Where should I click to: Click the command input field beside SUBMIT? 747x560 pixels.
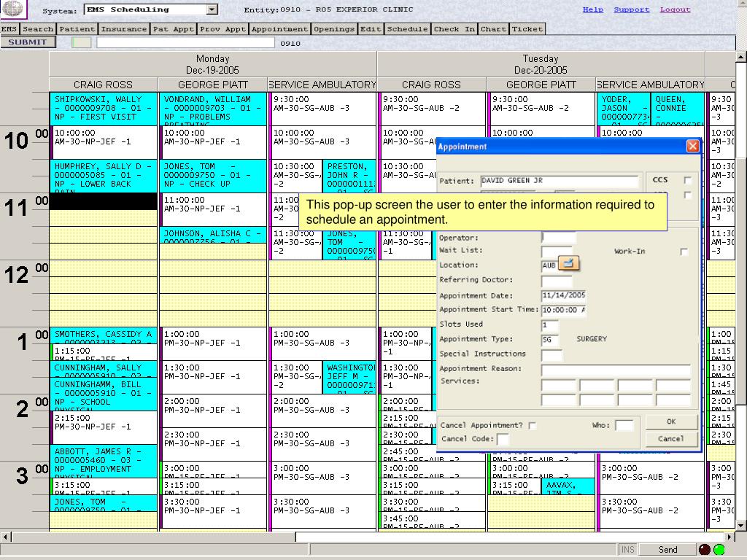coord(185,42)
